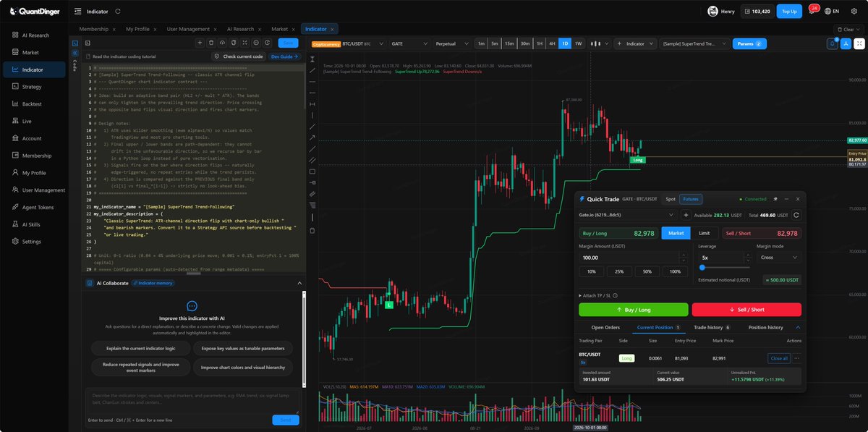This screenshot has height=432, width=868.
Task: Choose Explain the current indicator logic
Action: point(141,348)
